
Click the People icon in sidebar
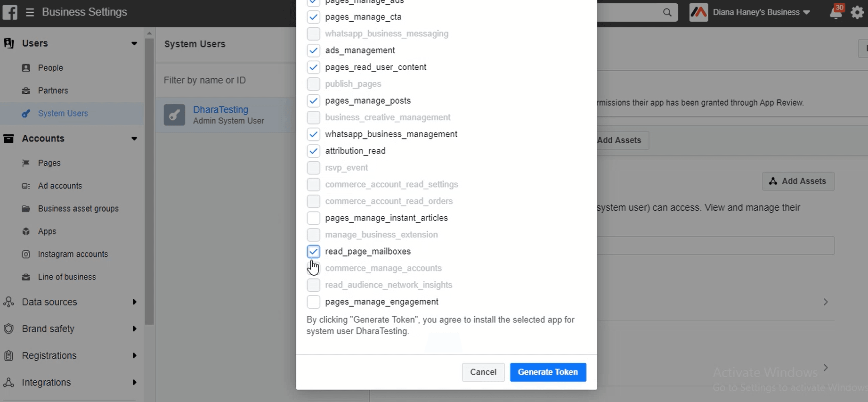[x=26, y=68]
